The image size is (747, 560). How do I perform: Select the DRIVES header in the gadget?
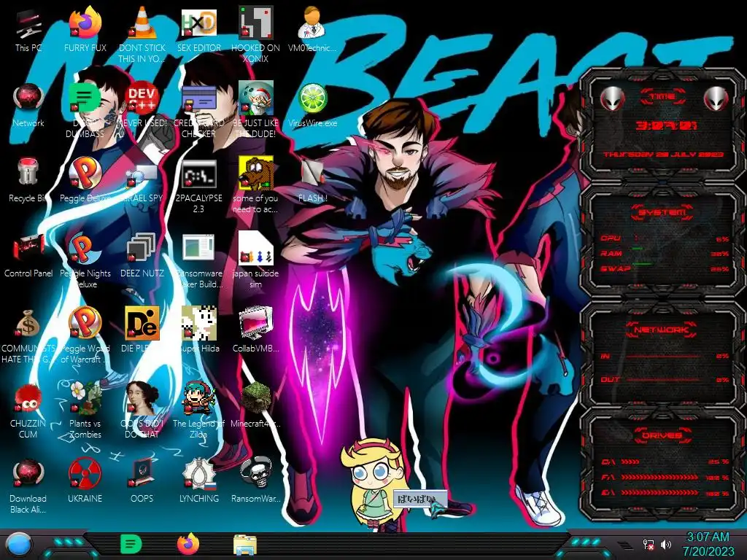click(x=662, y=435)
